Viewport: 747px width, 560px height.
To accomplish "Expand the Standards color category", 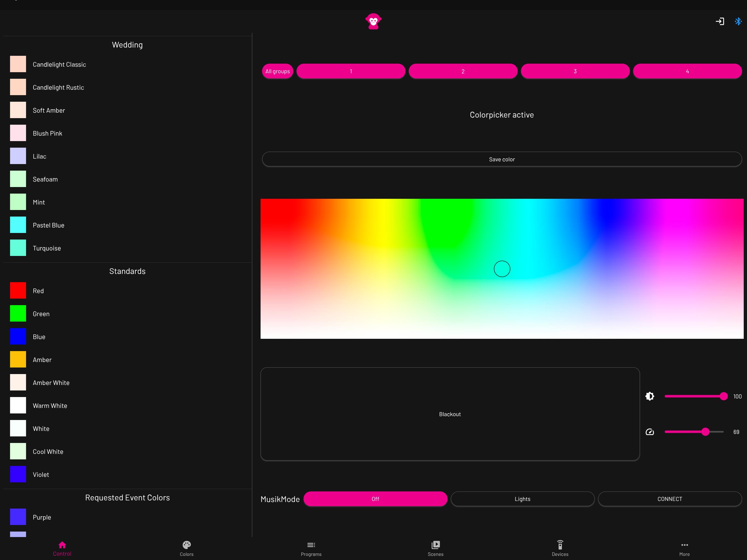I will pos(127,271).
